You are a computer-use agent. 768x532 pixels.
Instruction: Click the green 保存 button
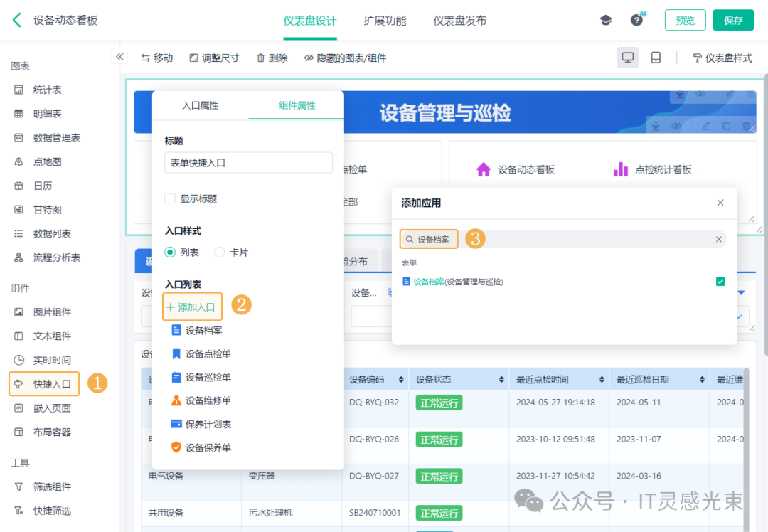pyautogui.click(x=732, y=20)
